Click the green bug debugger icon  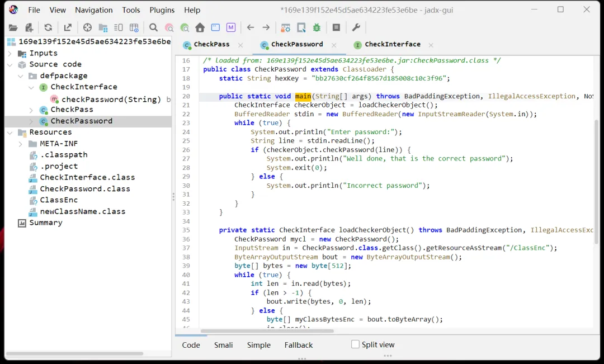317,27
